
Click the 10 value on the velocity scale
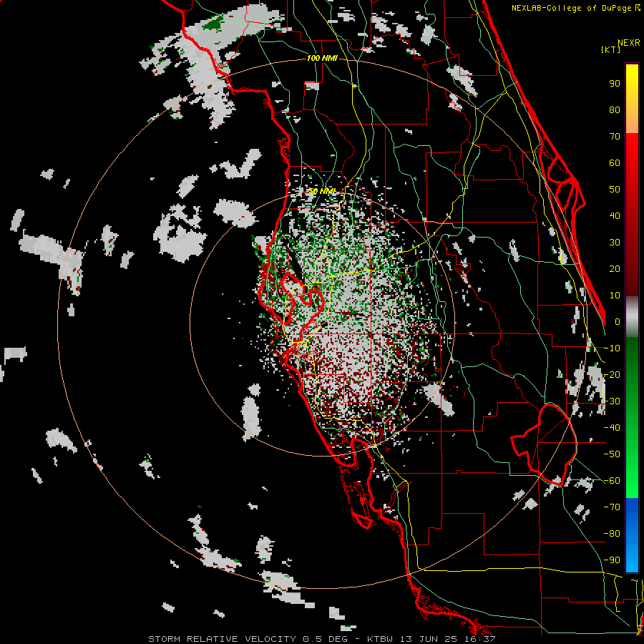(x=615, y=296)
